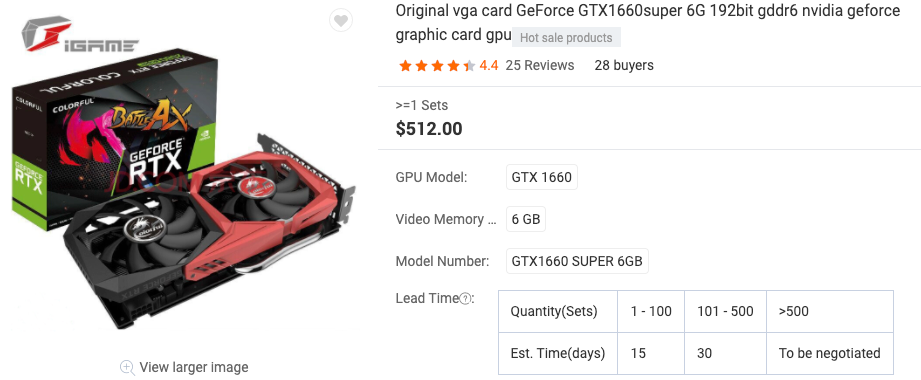Click the magnifier icon beside View larger image
The image size is (921, 380).
[127, 368]
